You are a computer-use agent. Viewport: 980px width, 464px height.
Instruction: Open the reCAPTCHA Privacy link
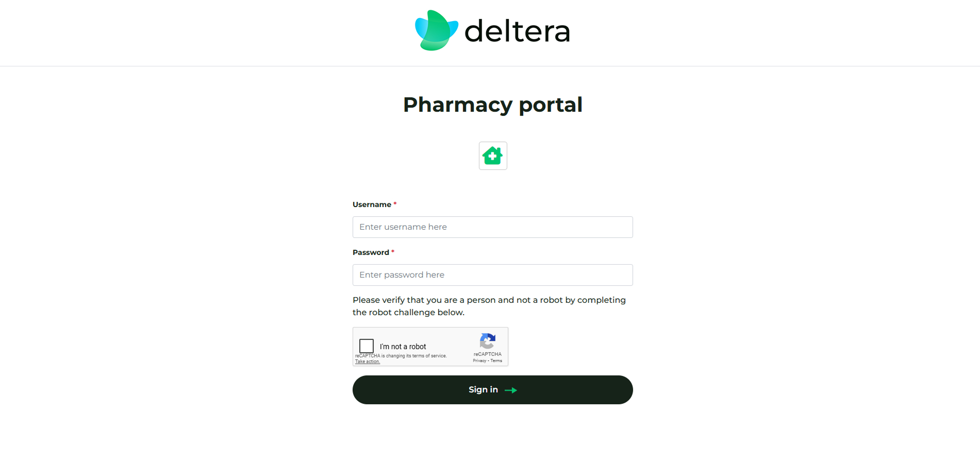point(479,360)
